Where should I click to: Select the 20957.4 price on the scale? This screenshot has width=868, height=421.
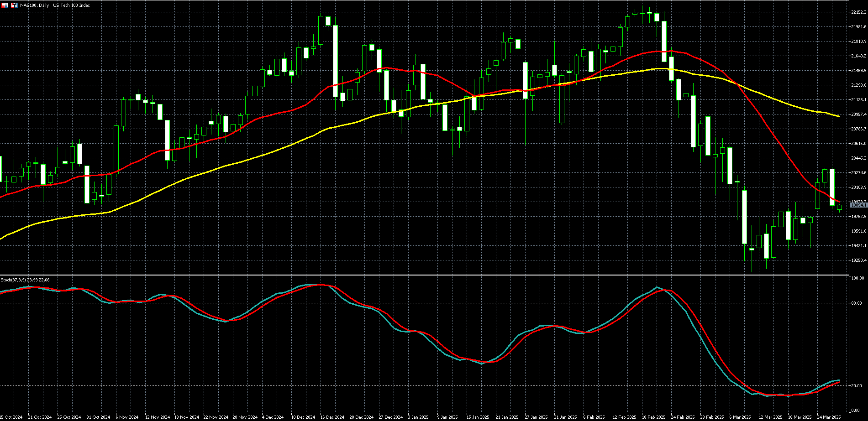(x=858, y=114)
